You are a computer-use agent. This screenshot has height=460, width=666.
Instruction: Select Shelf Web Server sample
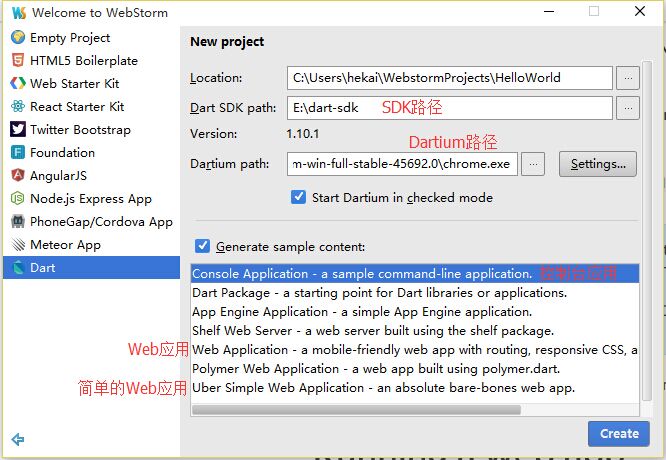415,330
